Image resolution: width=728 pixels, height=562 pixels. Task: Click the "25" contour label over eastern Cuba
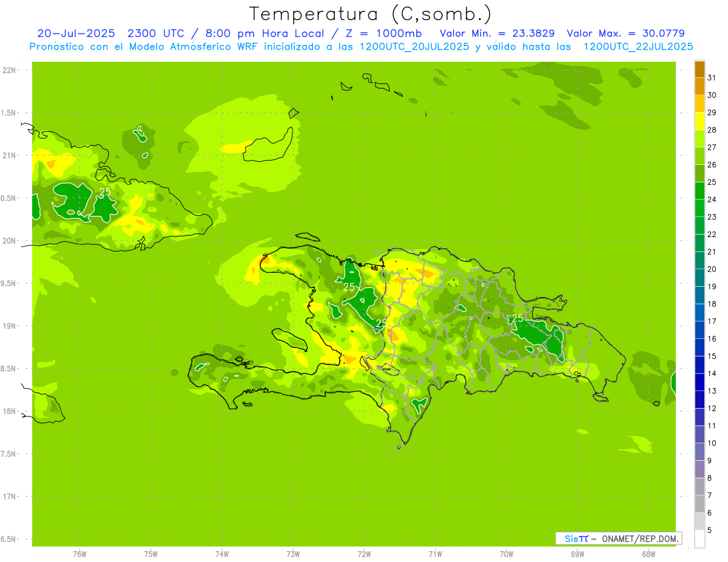[x=106, y=192]
